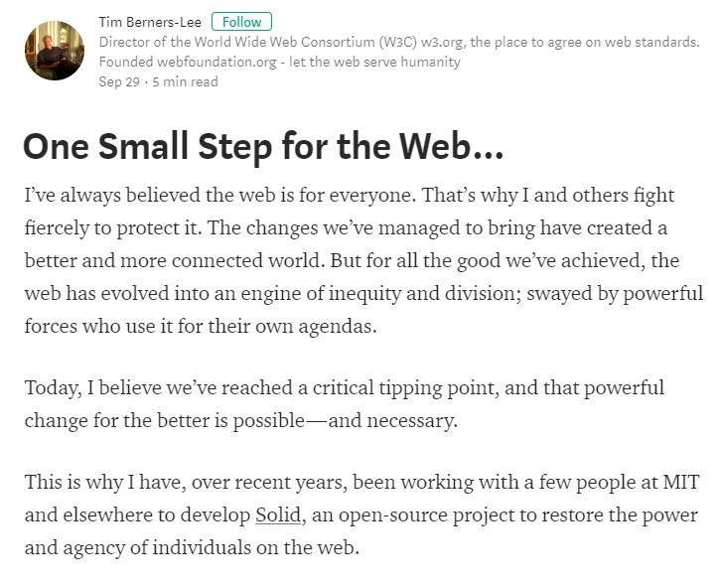Click 'let the web serve humanity' tagline

pos(374,62)
